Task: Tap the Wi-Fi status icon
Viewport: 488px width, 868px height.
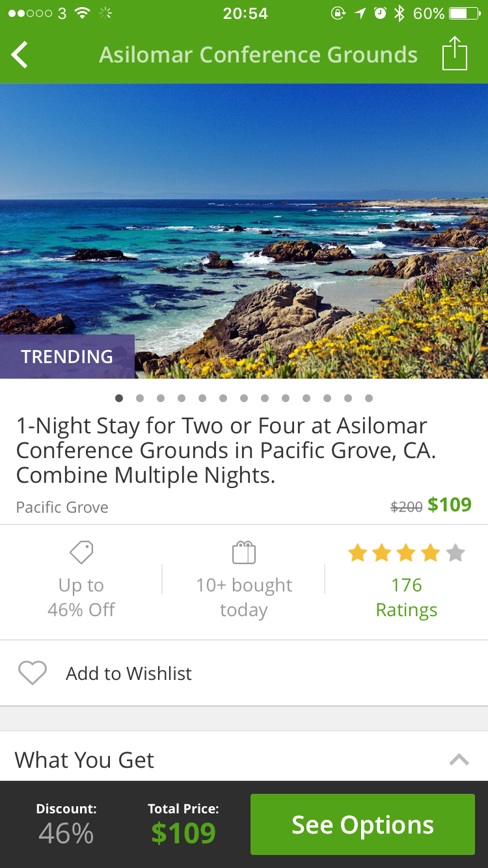Action: (82, 13)
